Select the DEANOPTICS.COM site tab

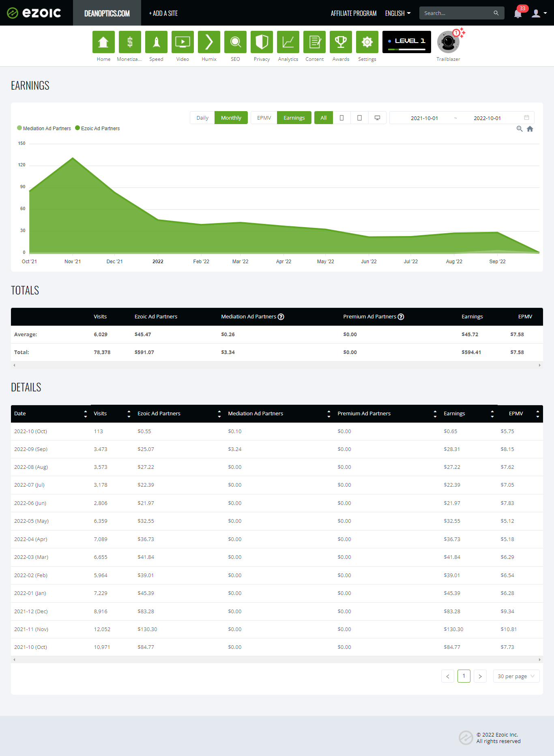[x=107, y=13]
